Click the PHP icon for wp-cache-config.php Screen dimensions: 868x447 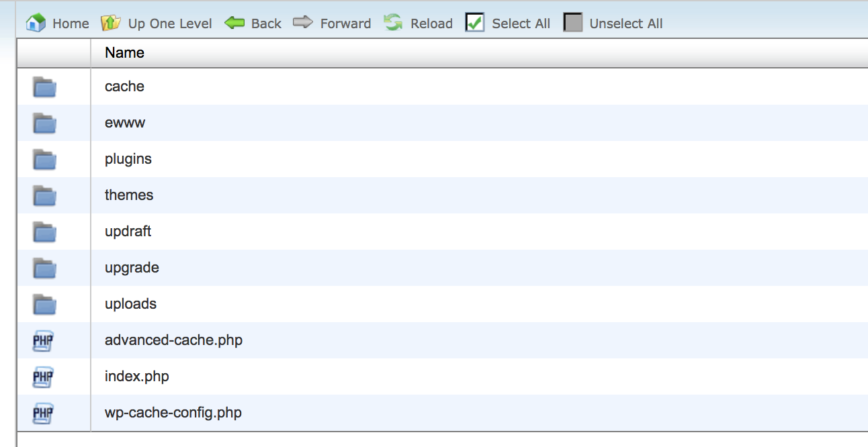(x=42, y=413)
